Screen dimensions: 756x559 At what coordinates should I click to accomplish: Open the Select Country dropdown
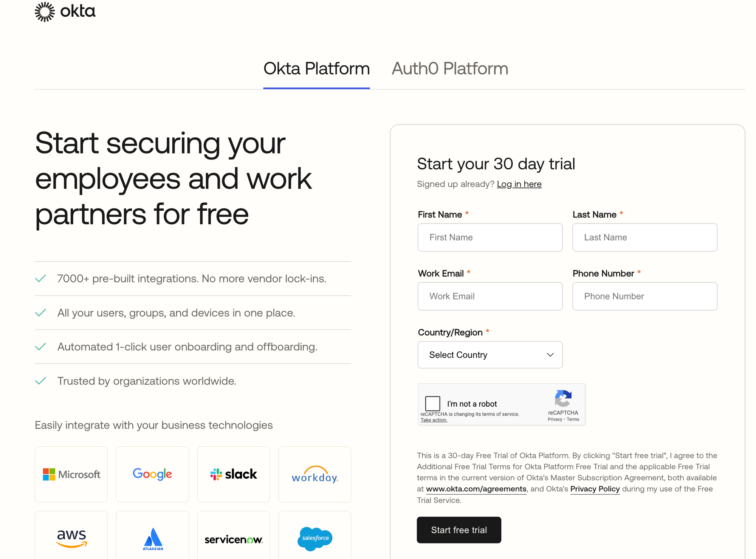coord(490,355)
